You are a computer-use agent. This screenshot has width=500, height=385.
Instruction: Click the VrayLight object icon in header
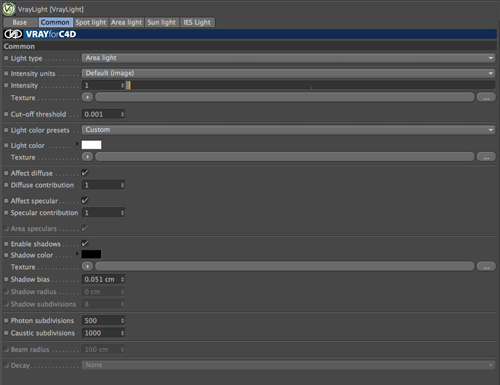[9, 9]
